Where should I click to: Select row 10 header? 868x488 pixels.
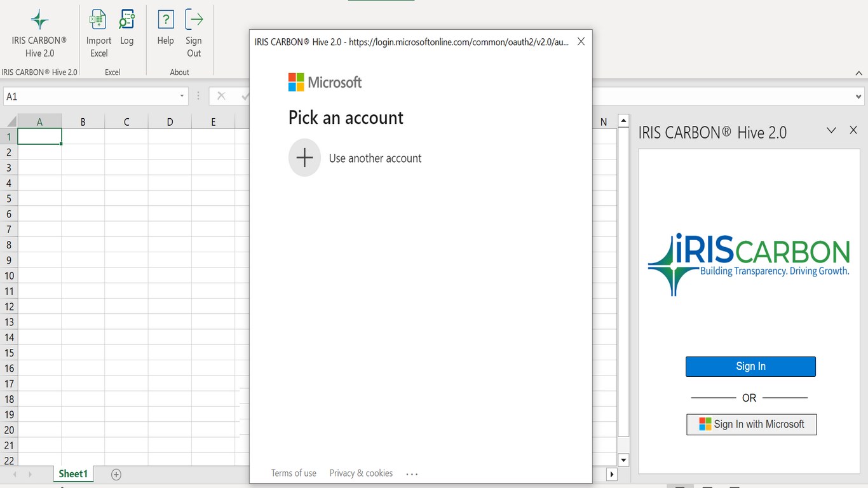[9, 276]
